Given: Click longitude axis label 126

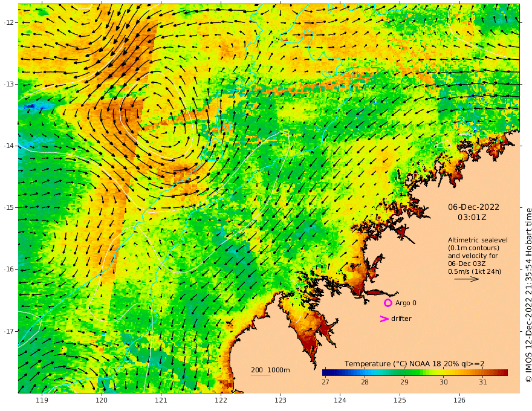Looking at the screenshot, I should (459, 400).
